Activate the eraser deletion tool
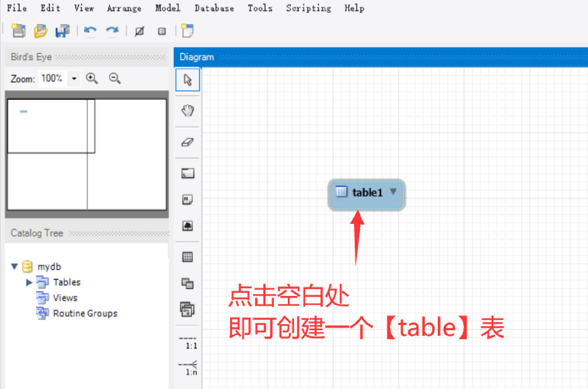 tap(187, 142)
